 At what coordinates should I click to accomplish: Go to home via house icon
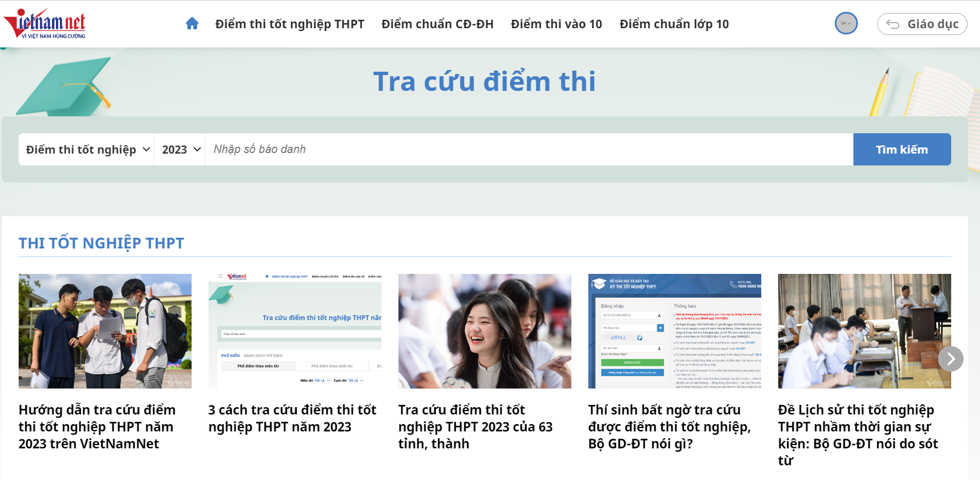tap(192, 24)
